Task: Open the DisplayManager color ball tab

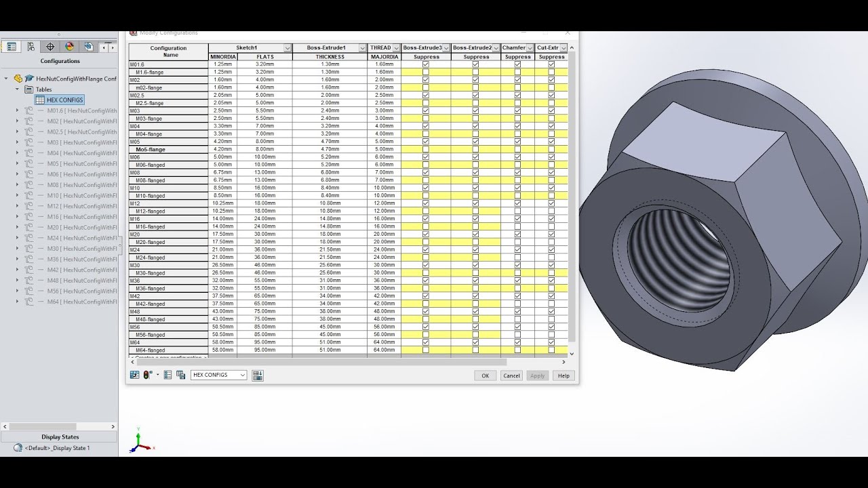Action: pyautogui.click(x=69, y=47)
